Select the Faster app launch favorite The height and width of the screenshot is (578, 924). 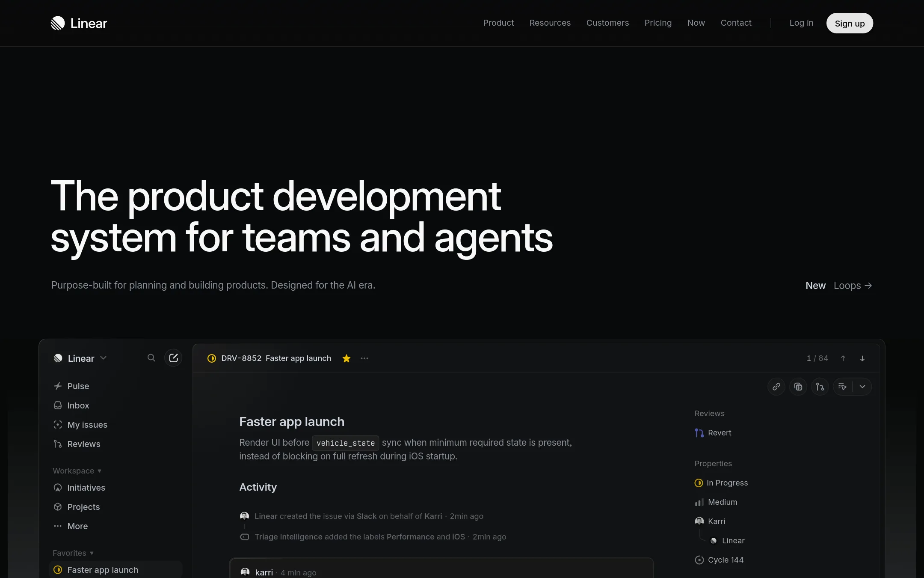pyautogui.click(x=115, y=570)
